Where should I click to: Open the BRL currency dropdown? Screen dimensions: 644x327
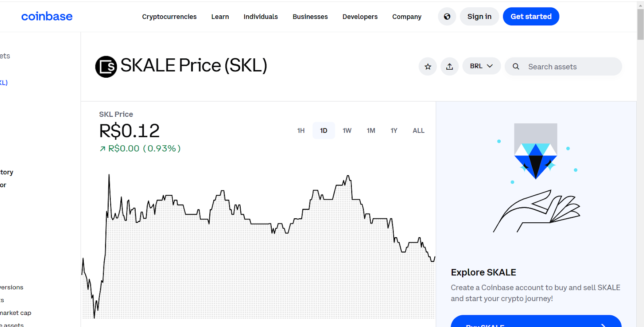pos(481,66)
